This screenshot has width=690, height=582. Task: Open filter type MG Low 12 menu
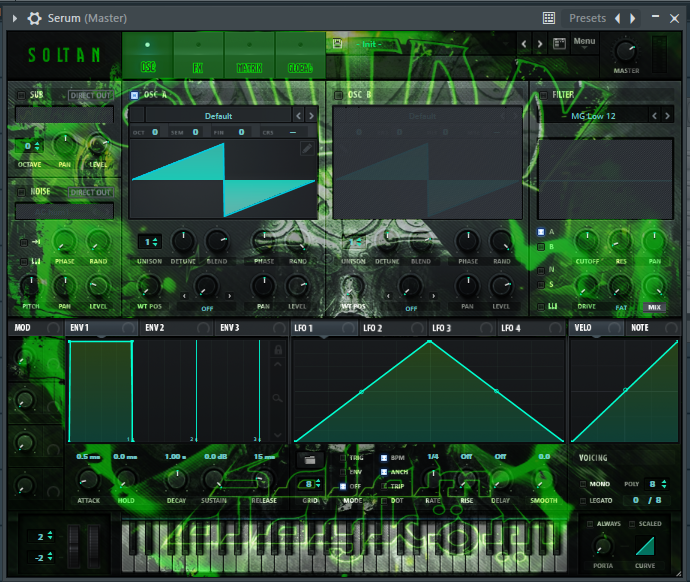point(593,116)
